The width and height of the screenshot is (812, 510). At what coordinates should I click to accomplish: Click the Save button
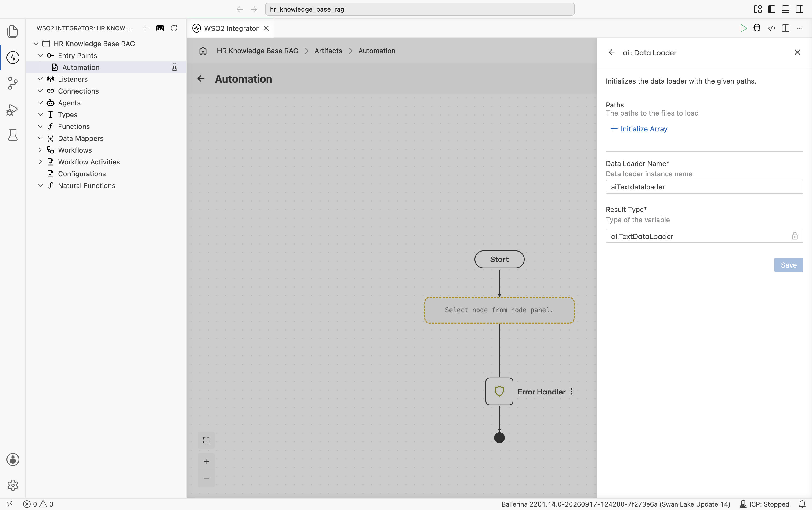[788, 265]
